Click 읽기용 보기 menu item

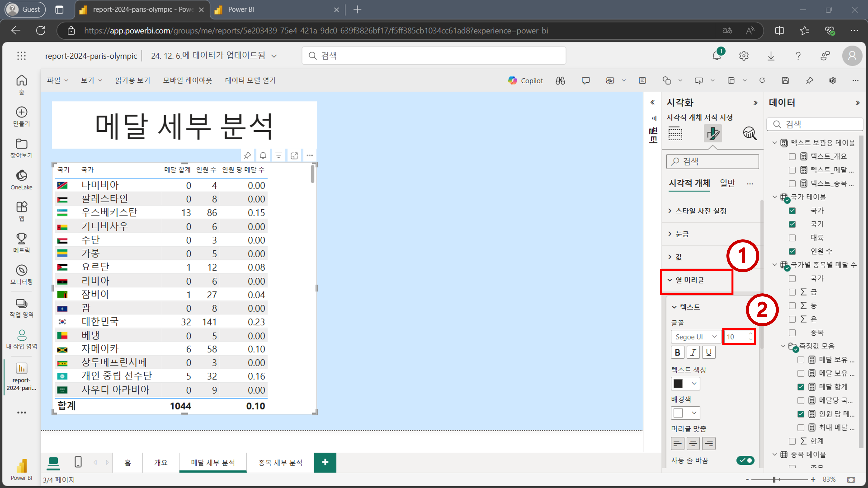(x=132, y=80)
